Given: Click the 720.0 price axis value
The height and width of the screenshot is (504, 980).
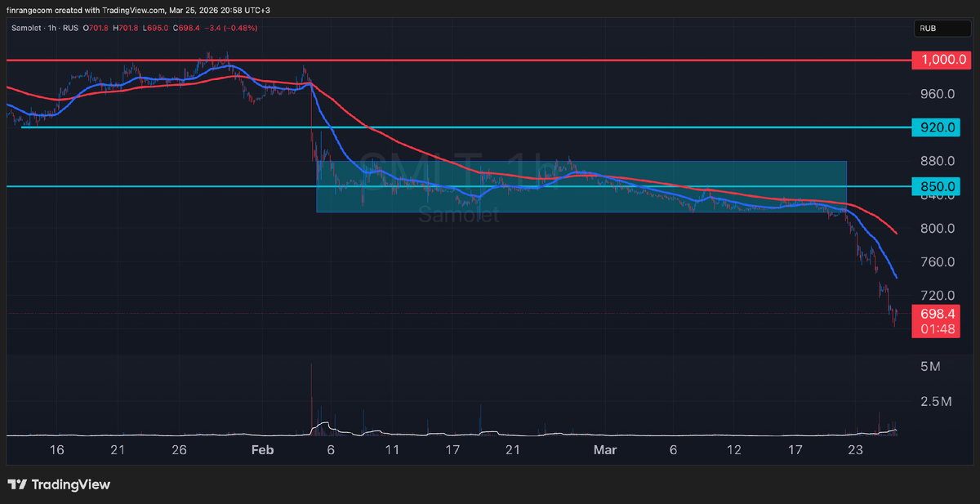Looking at the screenshot, I should [937, 296].
